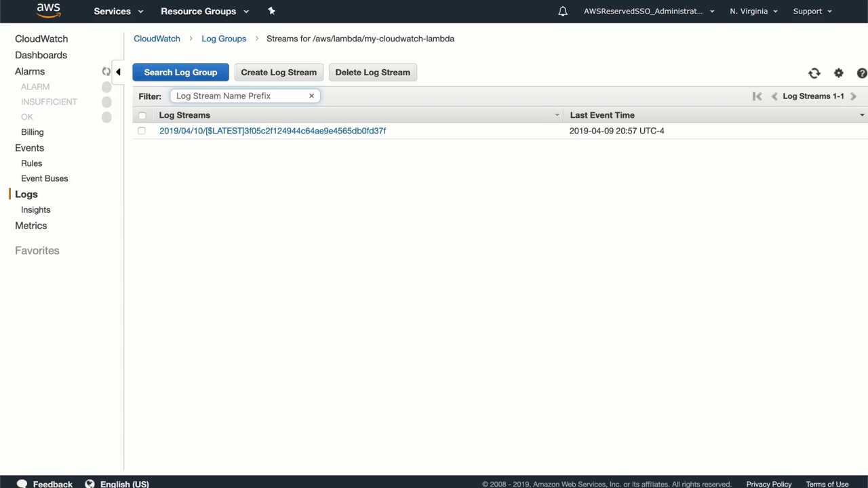This screenshot has width=868, height=488.
Task: Open the notifications bell
Action: pos(563,12)
